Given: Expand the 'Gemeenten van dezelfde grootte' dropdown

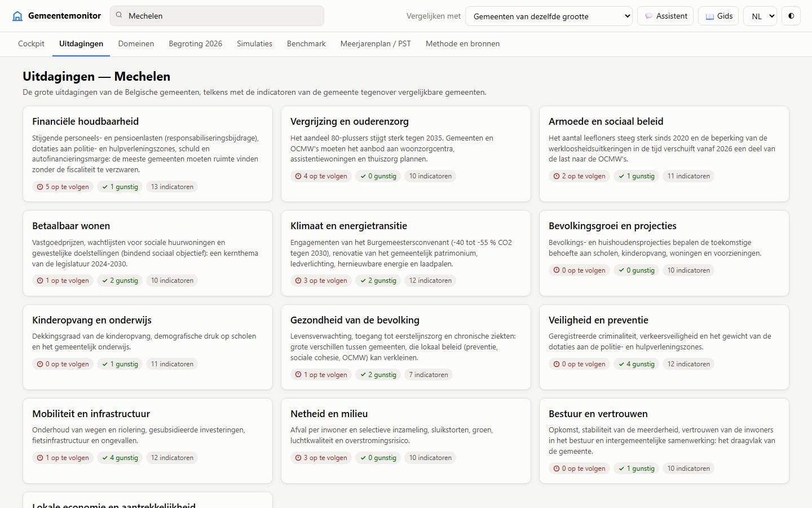Looking at the screenshot, I should [549, 16].
